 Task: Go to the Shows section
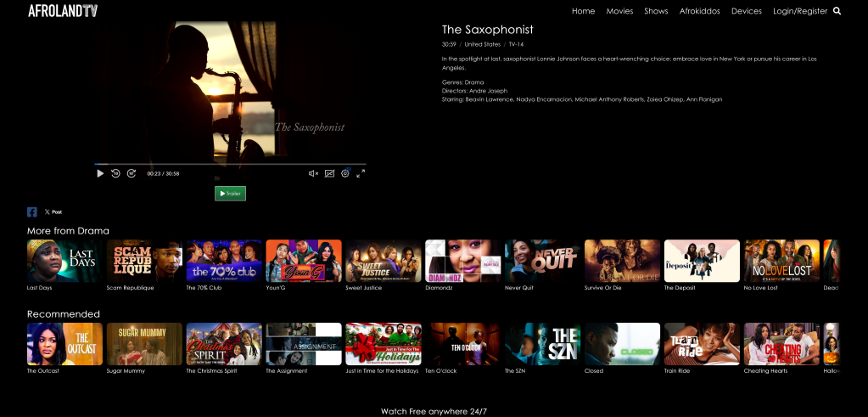pos(656,11)
